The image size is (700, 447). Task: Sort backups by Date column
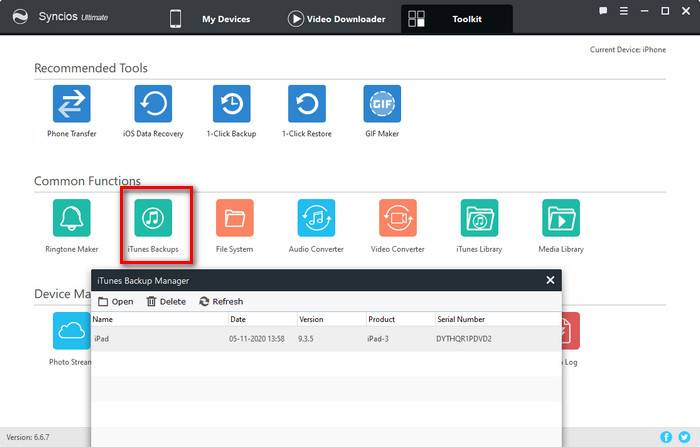pos(262,319)
